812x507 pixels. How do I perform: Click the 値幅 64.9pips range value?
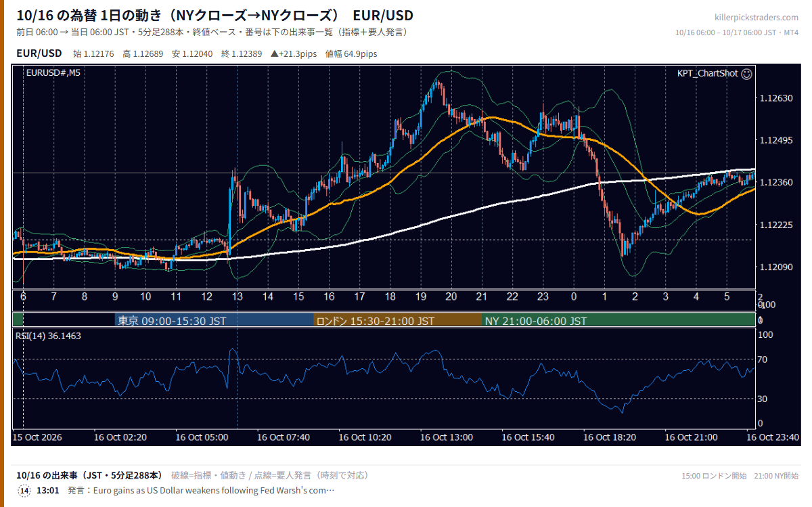coord(351,53)
